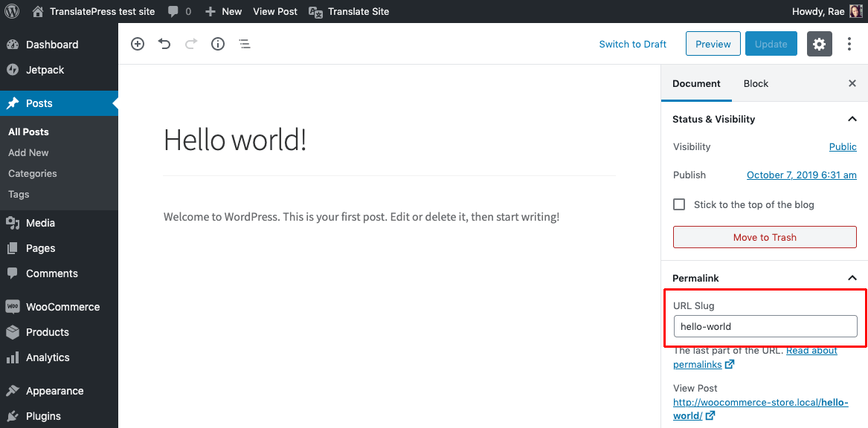Select the Document tab

point(696,83)
